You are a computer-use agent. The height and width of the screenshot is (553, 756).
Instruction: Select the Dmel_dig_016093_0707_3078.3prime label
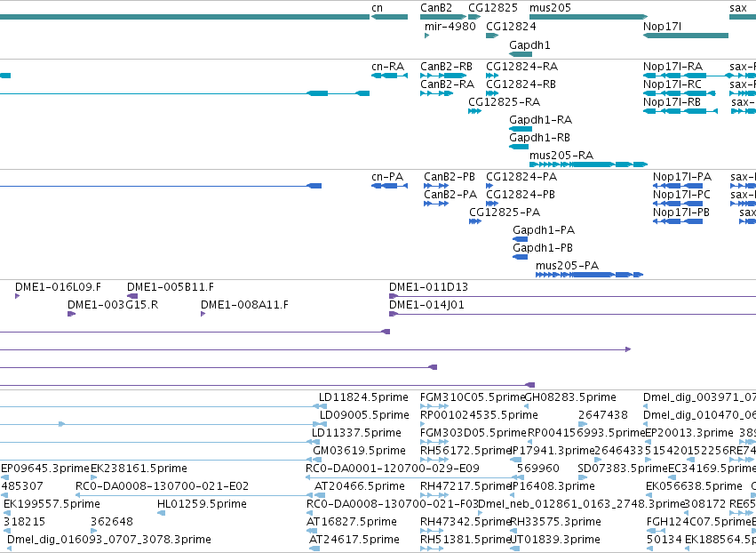(x=109, y=540)
